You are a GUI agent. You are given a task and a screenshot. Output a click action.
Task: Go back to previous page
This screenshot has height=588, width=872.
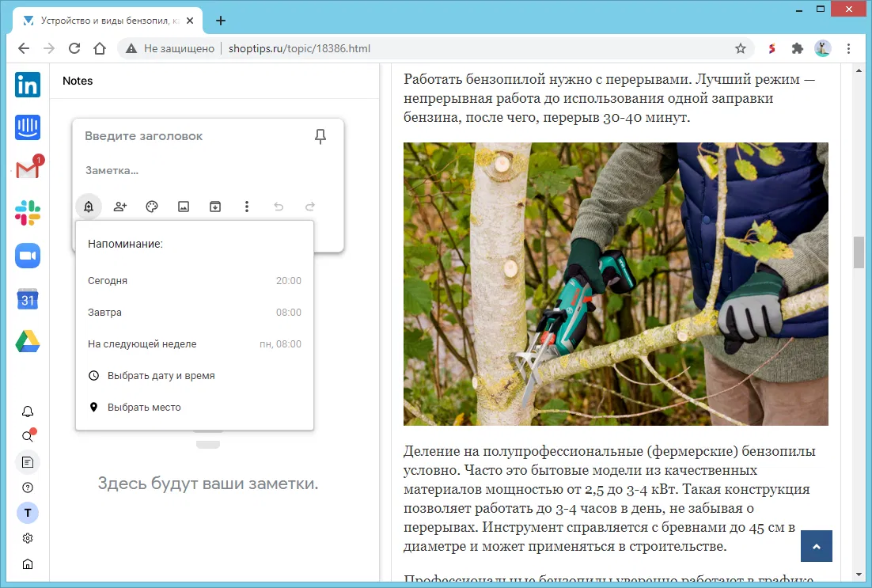tap(24, 48)
